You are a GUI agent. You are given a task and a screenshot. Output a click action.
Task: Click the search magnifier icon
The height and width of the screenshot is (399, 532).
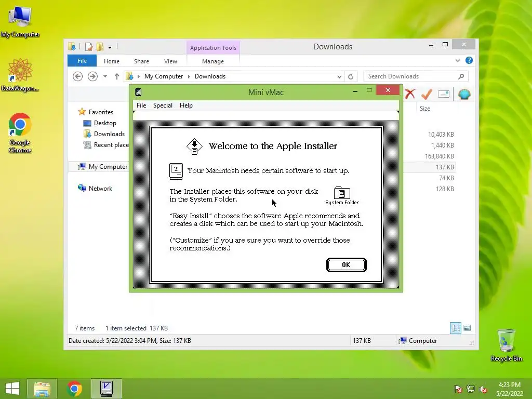coord(461,76)
